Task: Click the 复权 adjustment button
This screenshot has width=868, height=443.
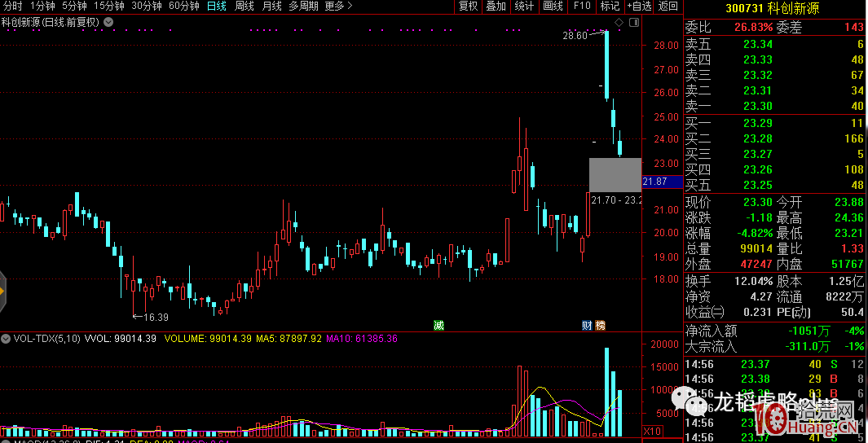Action: click(x=469, y=7)
